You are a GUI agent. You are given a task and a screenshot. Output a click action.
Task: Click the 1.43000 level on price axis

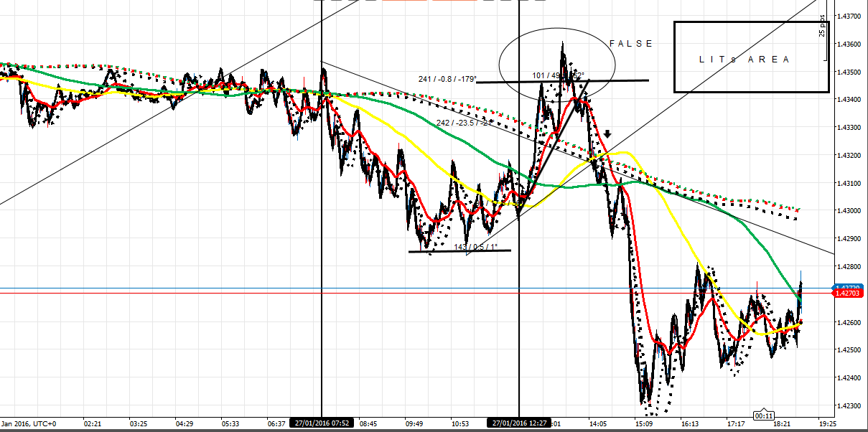849,210
